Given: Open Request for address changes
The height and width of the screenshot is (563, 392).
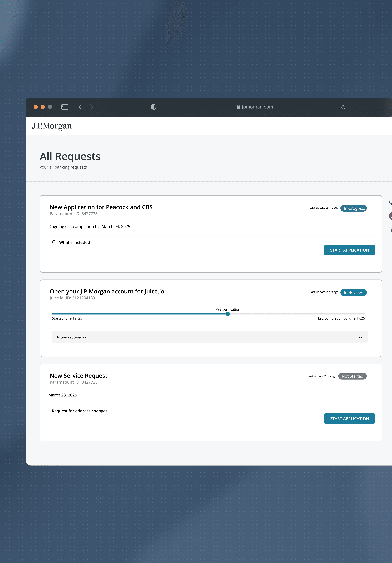Looking at the screenshot, I should pos(80,411).
